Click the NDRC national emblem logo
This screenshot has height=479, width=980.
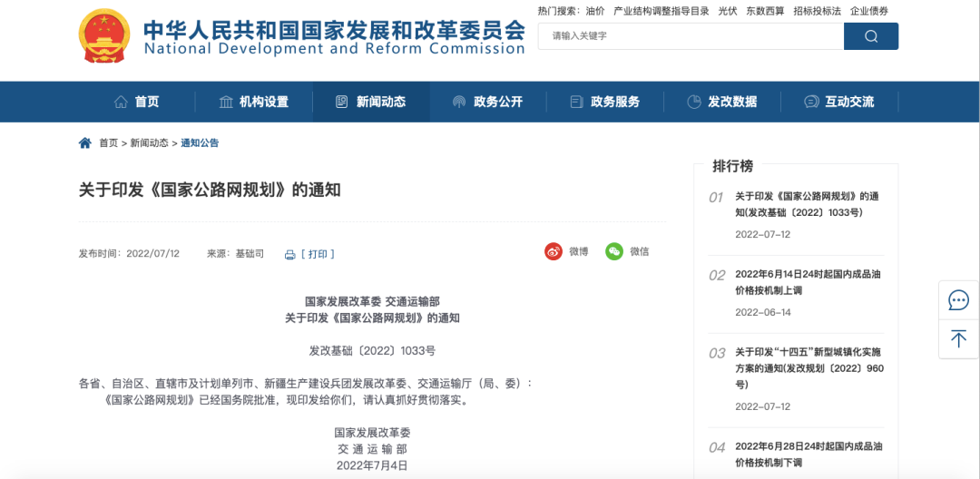104,36
